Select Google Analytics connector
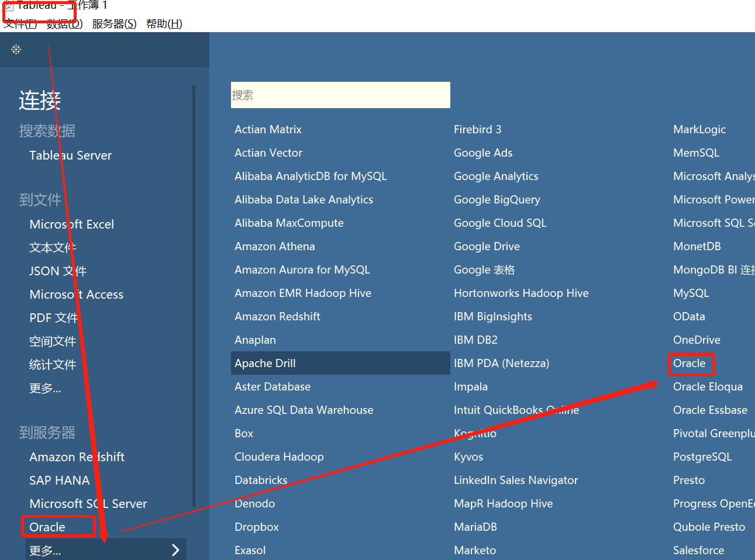755x560 pixels. coord(497,176)
